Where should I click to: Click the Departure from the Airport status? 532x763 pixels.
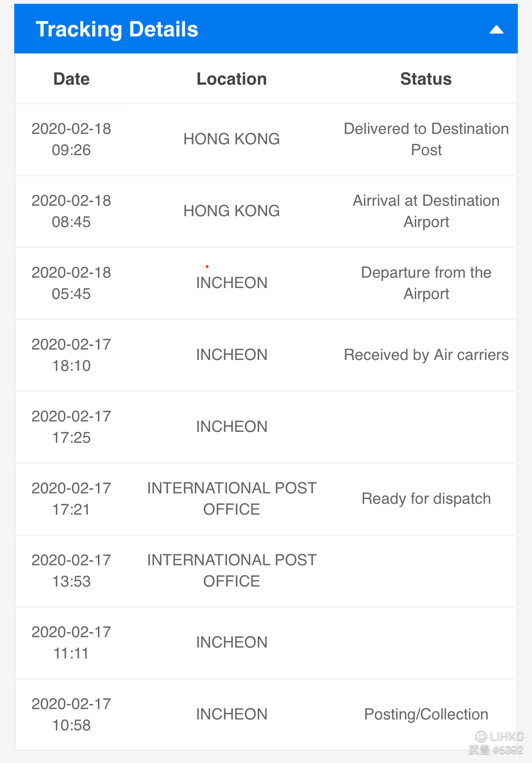(426, 283)
